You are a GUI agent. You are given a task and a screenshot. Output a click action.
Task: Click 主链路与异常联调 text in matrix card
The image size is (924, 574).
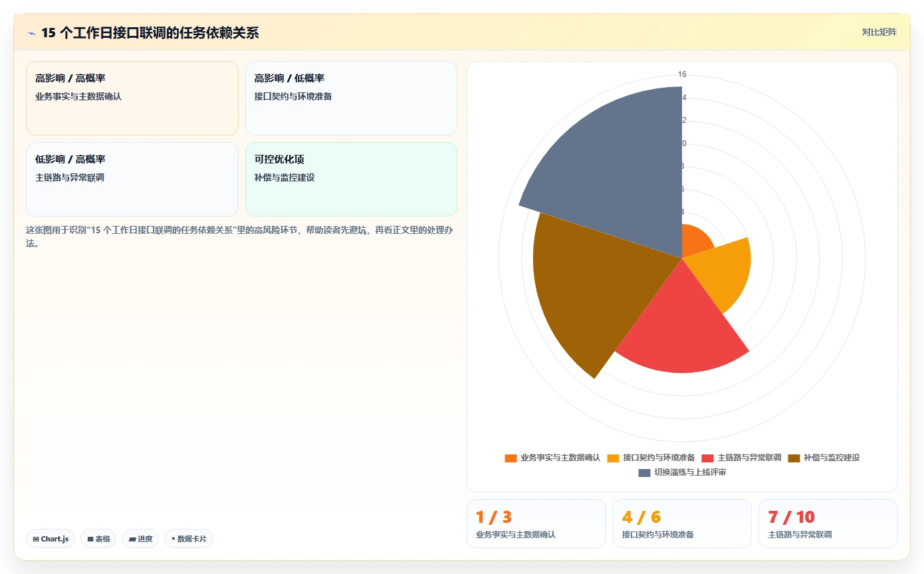[70, 177]
